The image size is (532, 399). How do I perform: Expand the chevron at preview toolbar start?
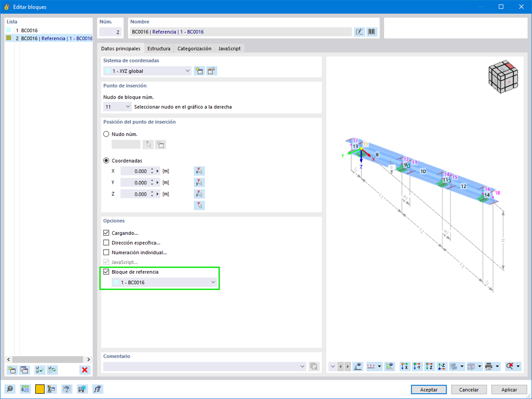click(x=333, y=366)
